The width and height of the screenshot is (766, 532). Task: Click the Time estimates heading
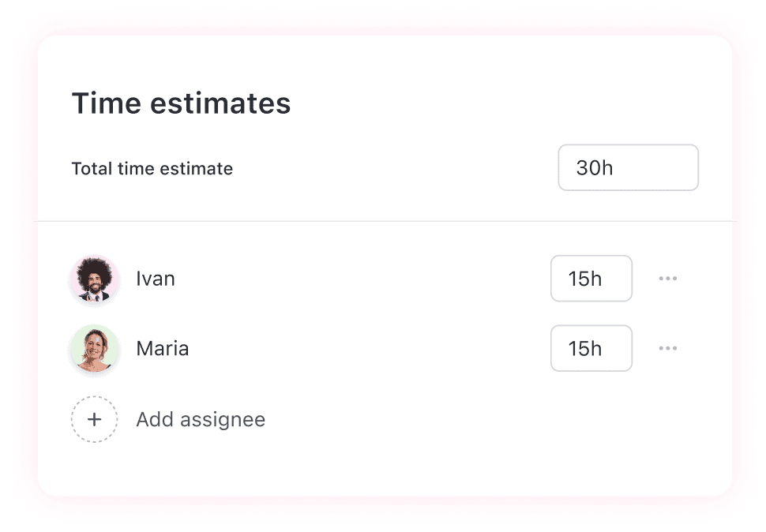(182, 103)
